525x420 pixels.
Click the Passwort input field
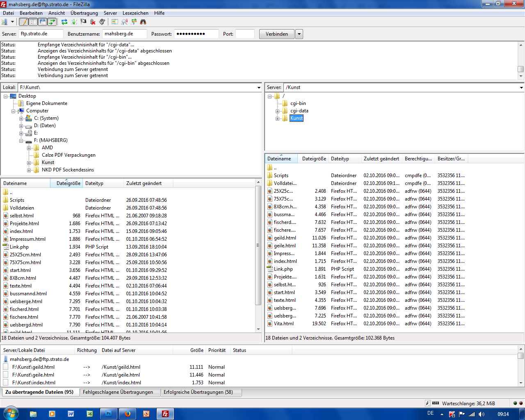click(196, 34)
